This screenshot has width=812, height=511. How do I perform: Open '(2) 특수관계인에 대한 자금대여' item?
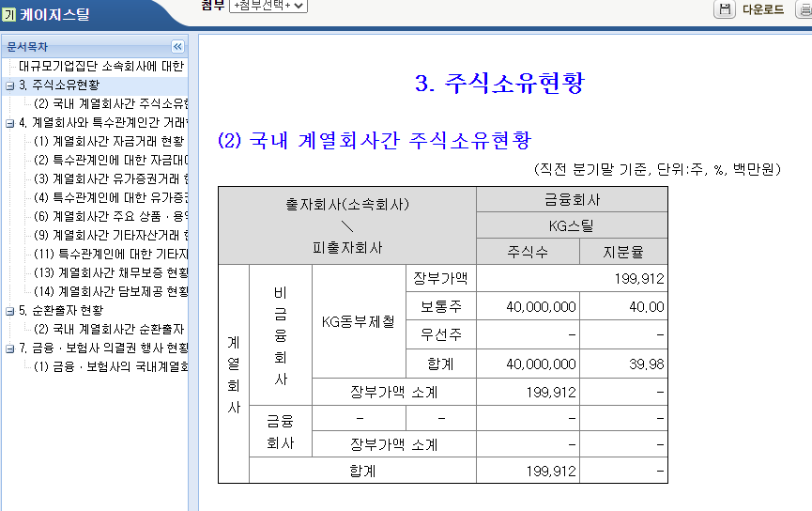pyautogui.click(x=111, y=160)
